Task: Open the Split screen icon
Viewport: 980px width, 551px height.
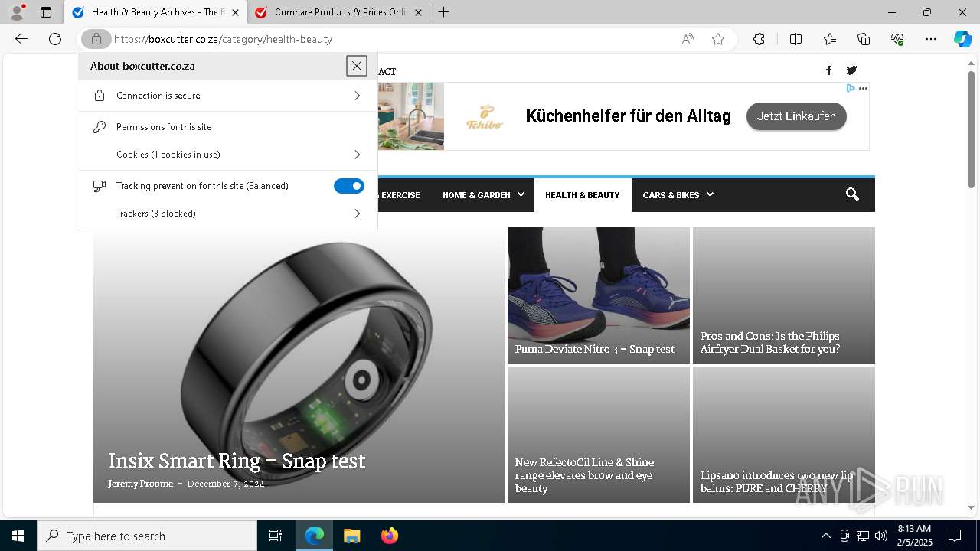Action: [x=795, y=39]
